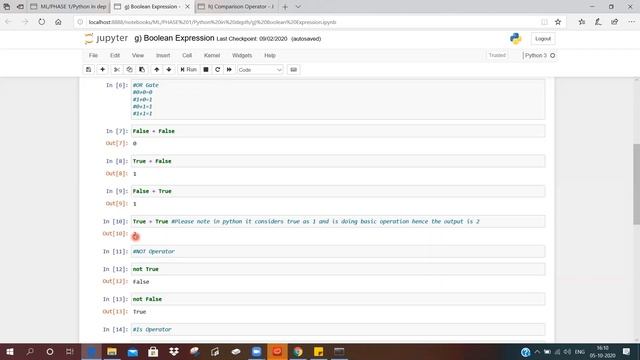This screenshot has width=640, height=360.
Task: Open browser settings and more menu
Action: 631,22
